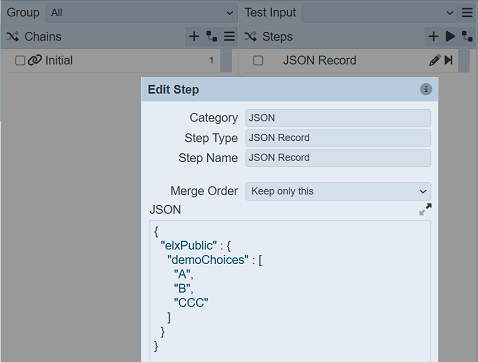This screenshot has width=478, height=362.
Task: Select the Initial chain row
Action: [x=113, y=61]
